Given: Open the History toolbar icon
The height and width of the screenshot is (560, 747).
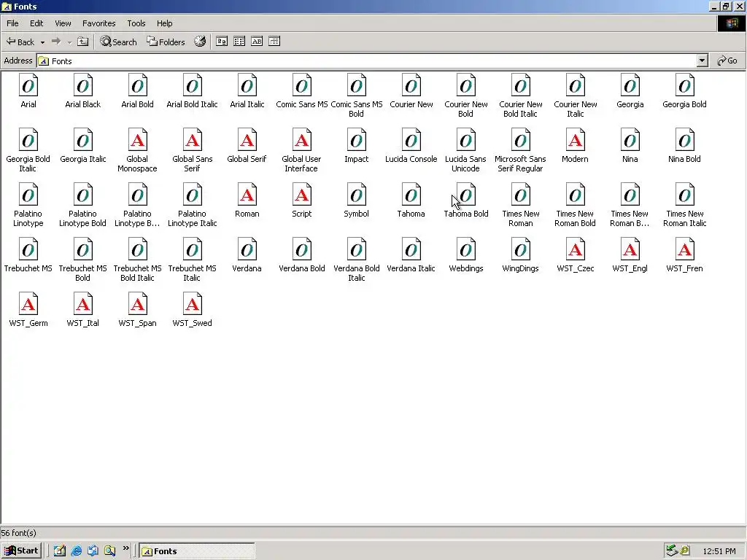Looking at the screenshot, I should pyautogui.click(x=200, y=42).
